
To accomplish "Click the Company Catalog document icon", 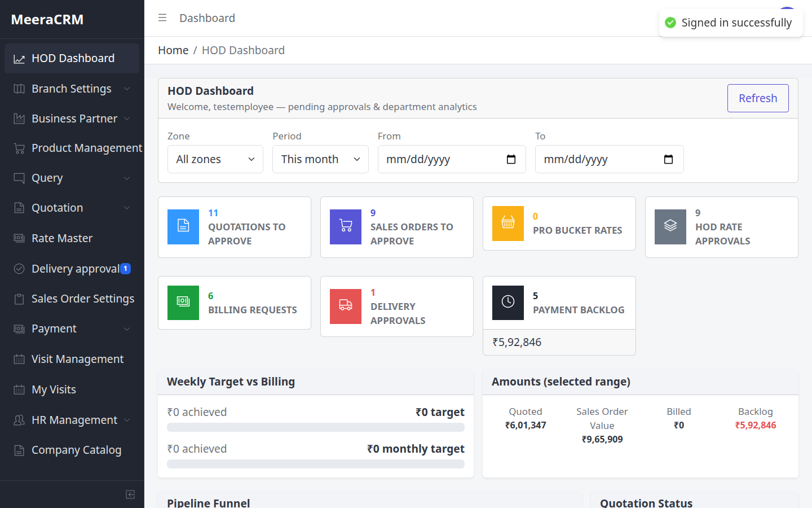I will (x=19, y=450).
